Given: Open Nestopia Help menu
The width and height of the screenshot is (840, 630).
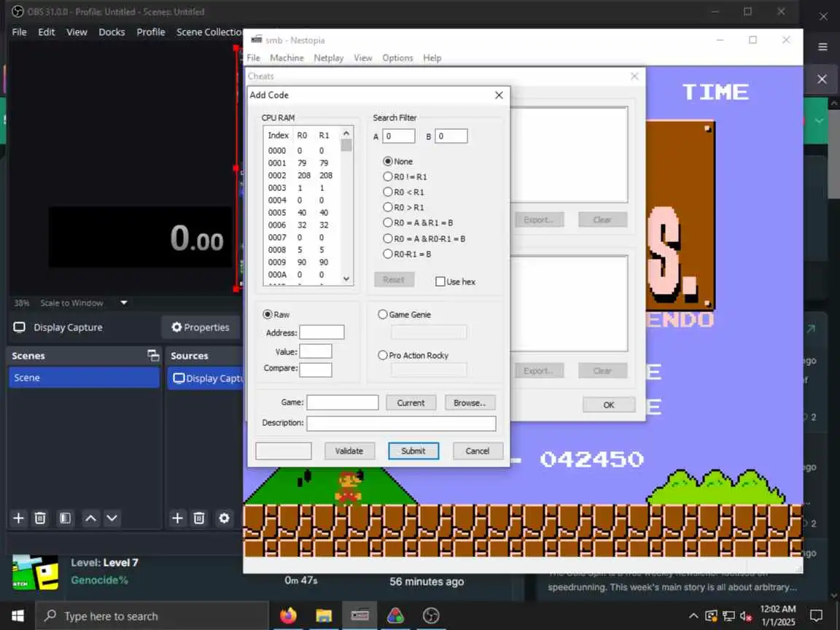Looking at the screenshot, I should pyautogui.click(x=432, y=58).
